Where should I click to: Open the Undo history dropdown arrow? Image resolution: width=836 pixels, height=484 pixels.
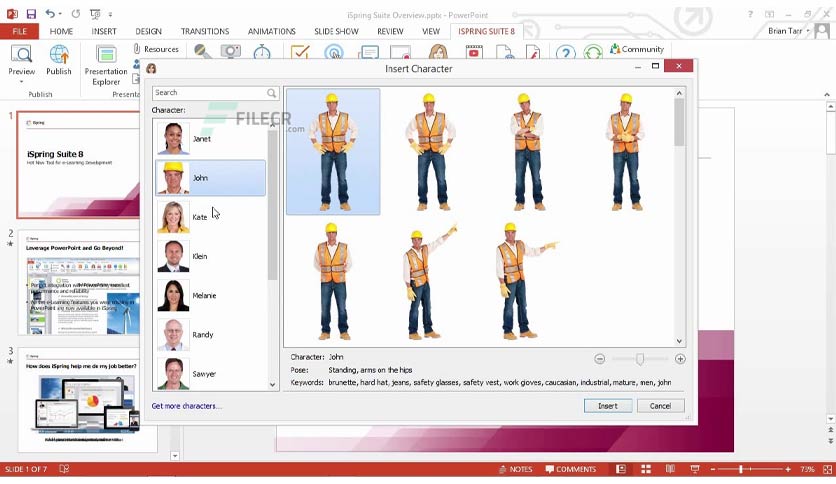[x=60, y=14]
